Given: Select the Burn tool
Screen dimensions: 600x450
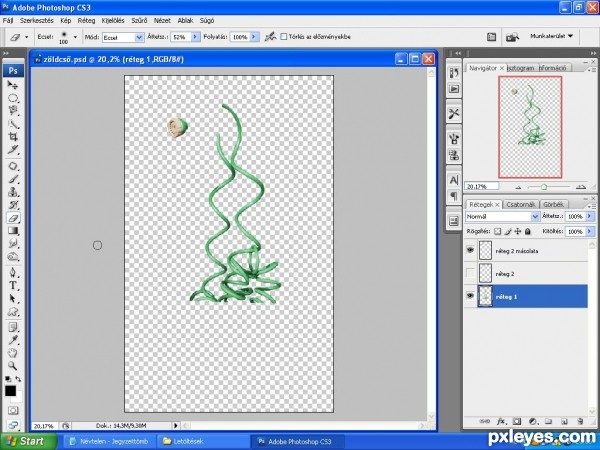Looking at the screenshot, I should pos(13,256).
